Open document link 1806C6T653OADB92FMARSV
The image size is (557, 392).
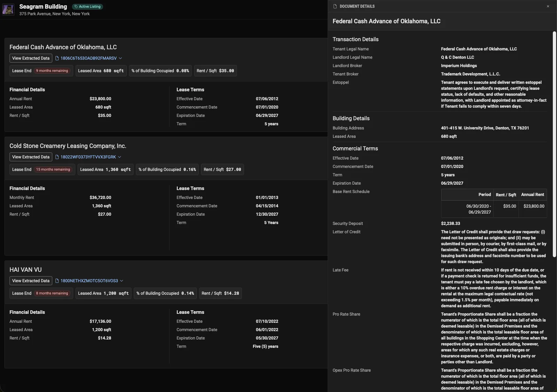(x=88, y=58)
